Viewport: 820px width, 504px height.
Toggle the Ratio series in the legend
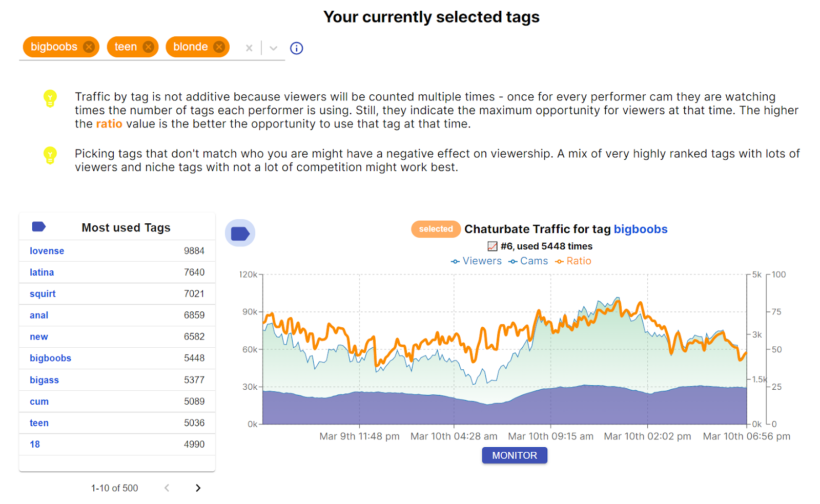(x=573, y=261)
